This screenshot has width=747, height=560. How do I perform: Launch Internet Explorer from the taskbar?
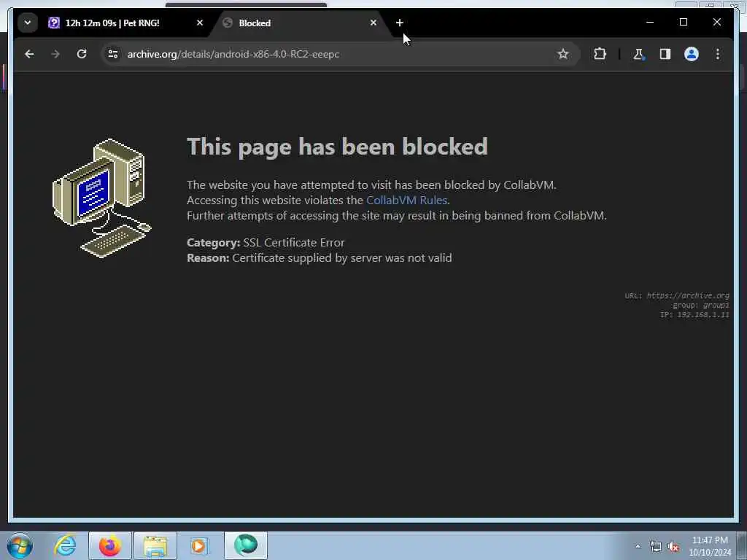click(65, 545)
